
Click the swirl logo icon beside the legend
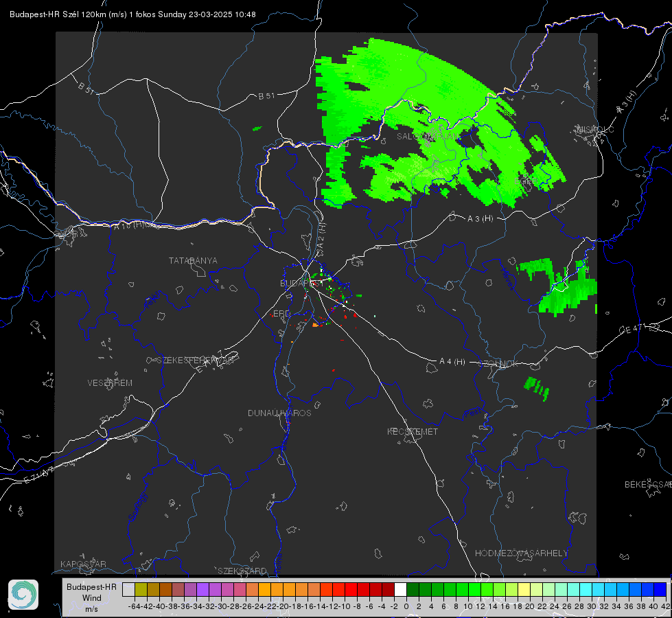tap(23, 595)
